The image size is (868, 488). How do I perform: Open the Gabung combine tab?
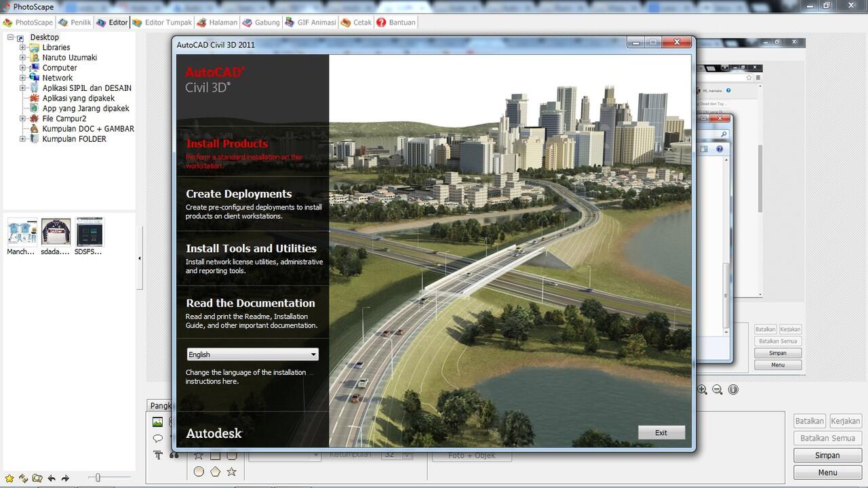pos(261,22)
